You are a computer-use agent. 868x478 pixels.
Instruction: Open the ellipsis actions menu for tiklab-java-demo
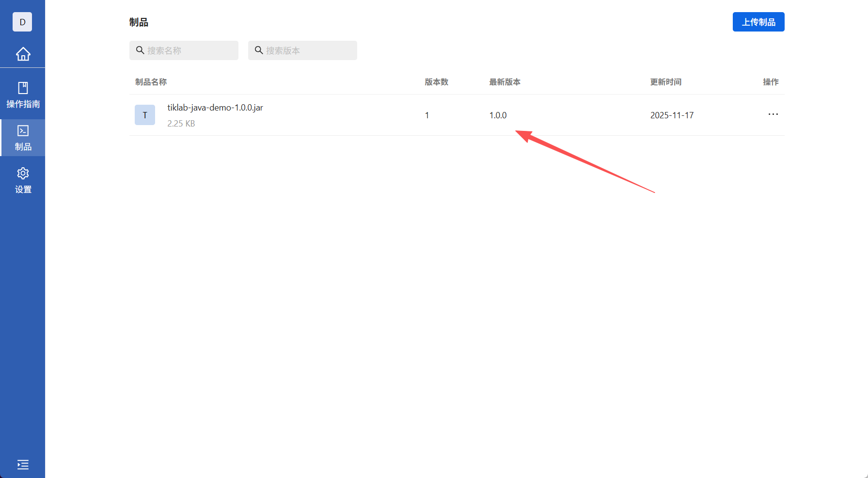[773, 114]
